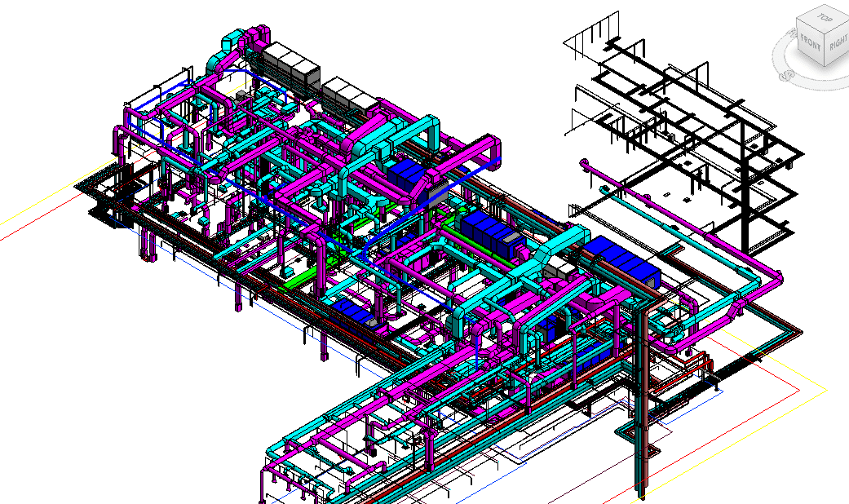The image size is (849, 504).
Task: Select the gray rooftop units at top
Action: click(x=291, y=62)
